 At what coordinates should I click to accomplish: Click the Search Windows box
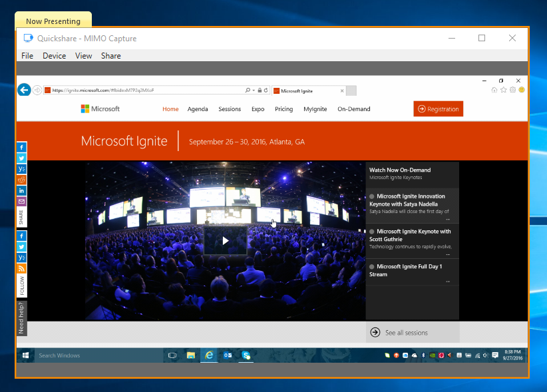pos(98,355)
